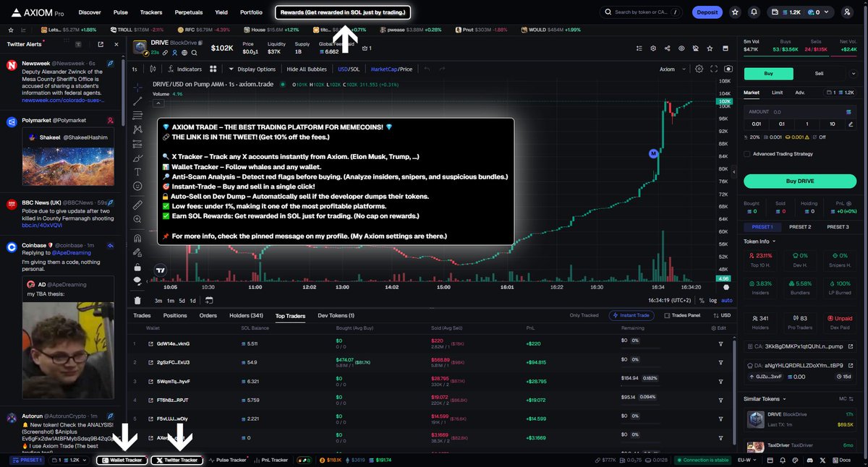
Task: Click the blue Deposit button
Action: tap(707, 12)
